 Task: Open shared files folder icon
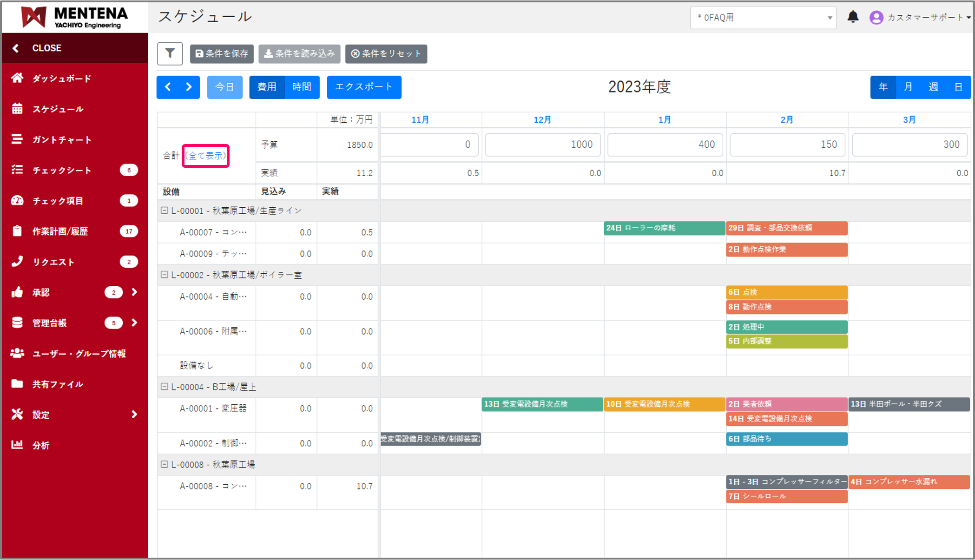(x=17, y=384)
